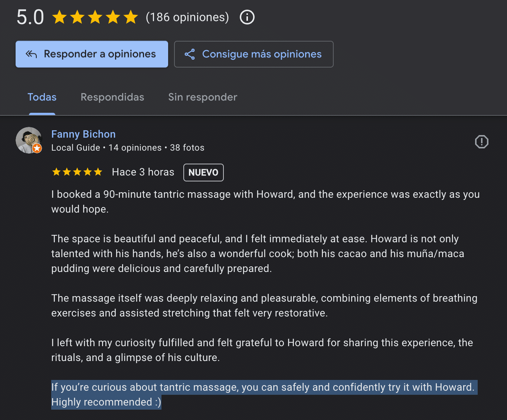The image size is (507, 420).
Task: Click the review's five-star rating
Action: pos(77,172)
